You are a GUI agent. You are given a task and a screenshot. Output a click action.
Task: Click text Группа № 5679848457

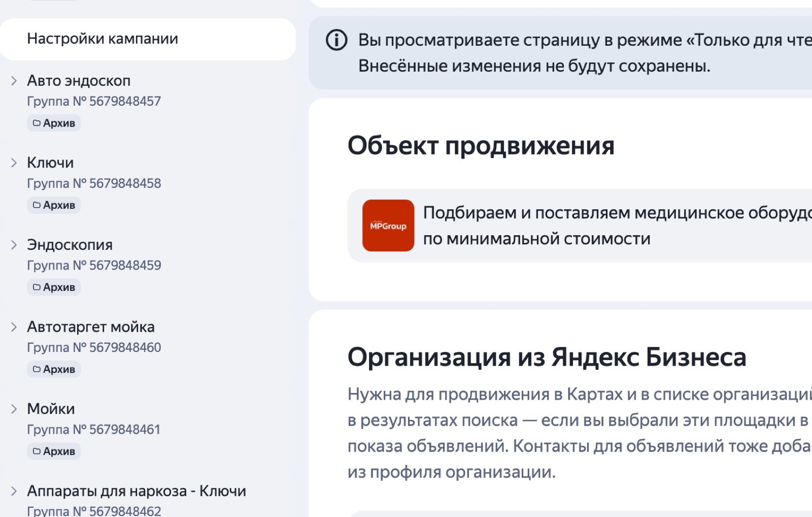94,102
